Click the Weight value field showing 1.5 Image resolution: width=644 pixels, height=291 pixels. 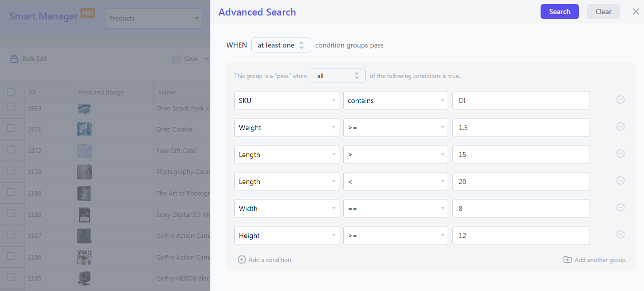521,127
